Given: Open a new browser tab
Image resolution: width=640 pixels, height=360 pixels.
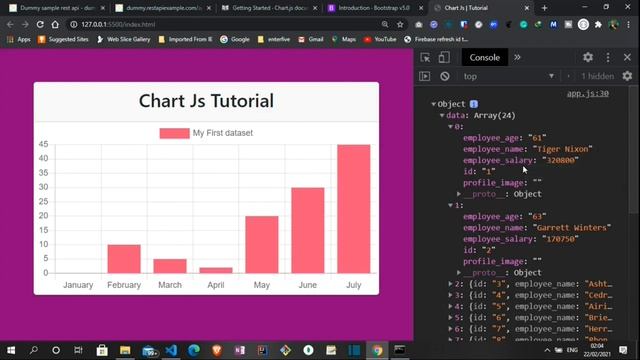Looking at the screenshot, I should 544,8.
